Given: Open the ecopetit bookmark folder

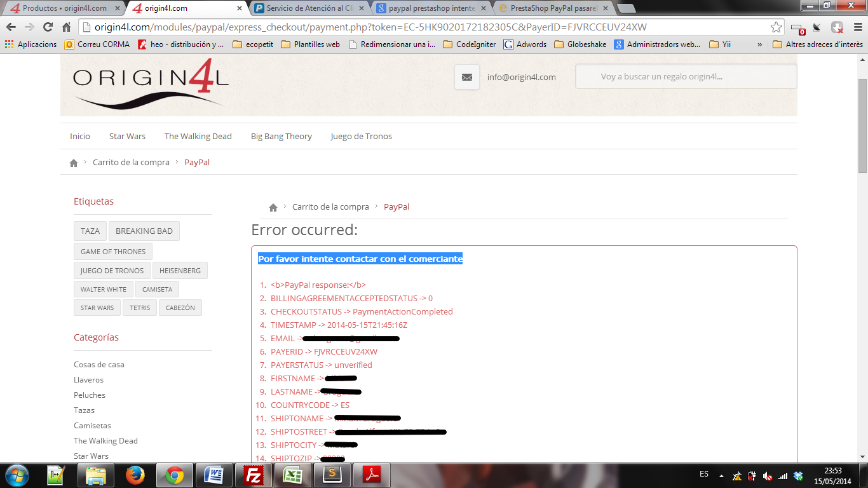Looking at the screenshot, I should (x=253, y=44).
